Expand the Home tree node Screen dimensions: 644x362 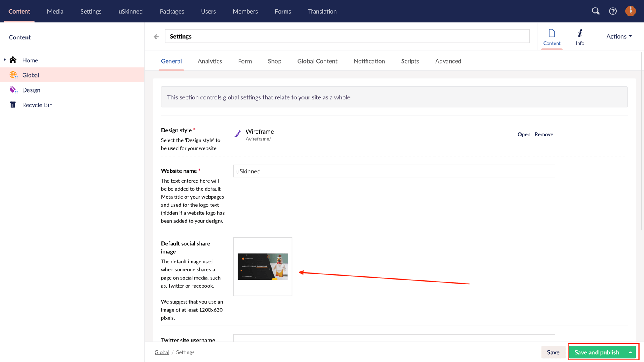click(x=4, y=60)
